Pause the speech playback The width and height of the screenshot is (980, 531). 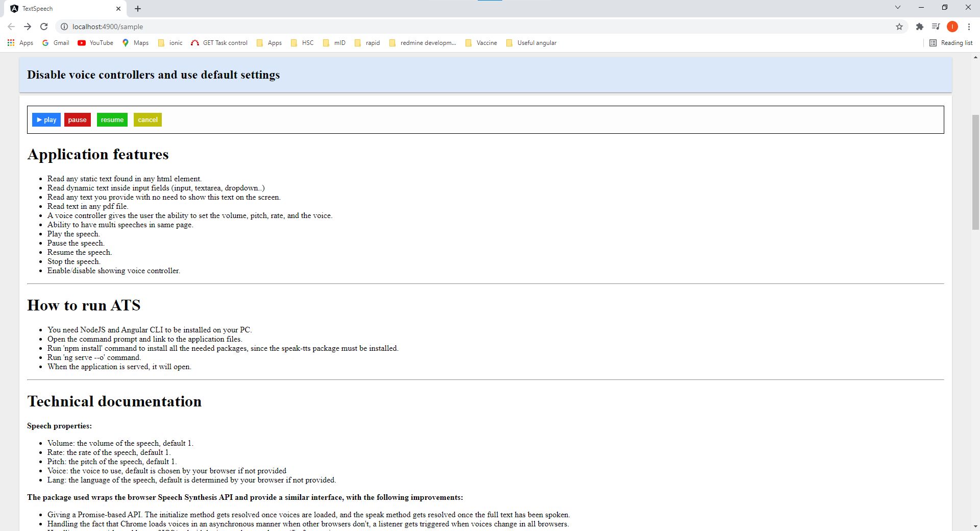(78, 120)
